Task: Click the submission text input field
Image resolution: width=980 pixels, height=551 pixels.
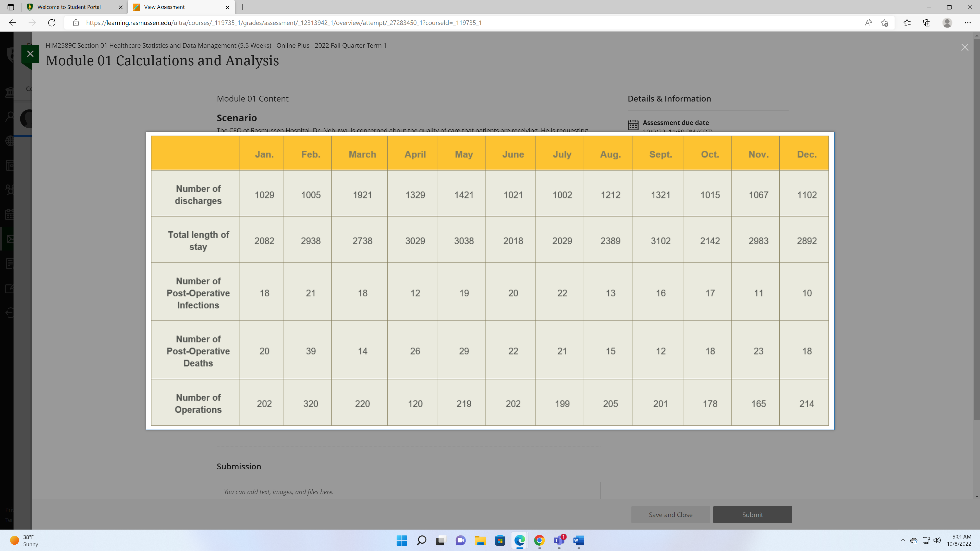Action: [x=408, y=491]
